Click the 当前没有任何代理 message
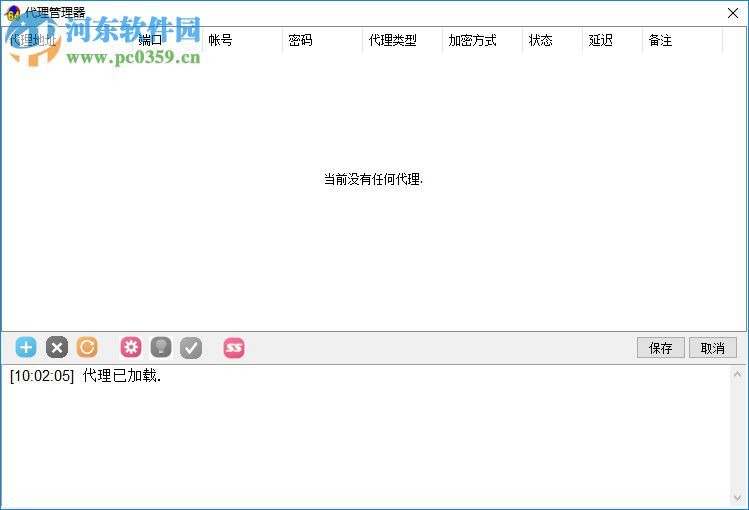Viewport: 749px width, 510px height. tap(374, 180)
